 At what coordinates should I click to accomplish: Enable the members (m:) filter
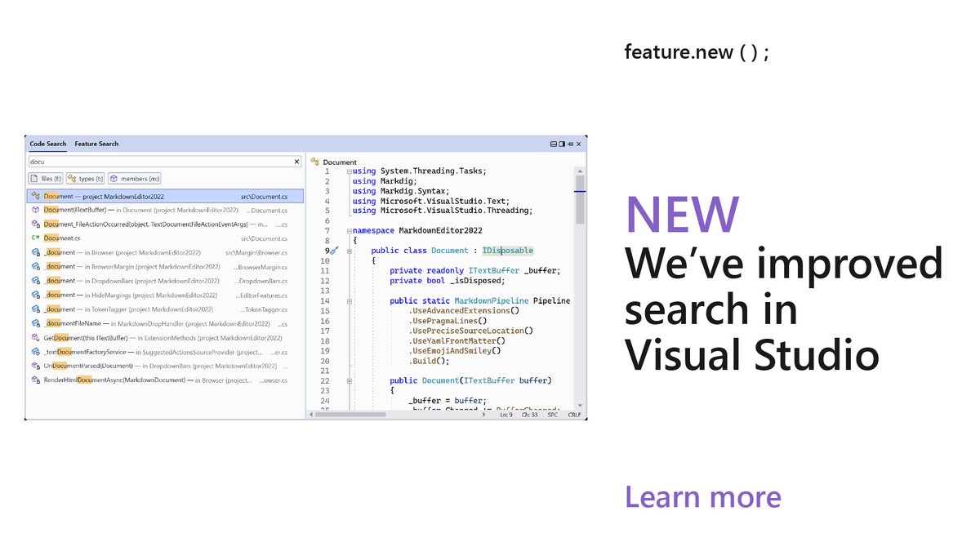[x=134, y=179]
